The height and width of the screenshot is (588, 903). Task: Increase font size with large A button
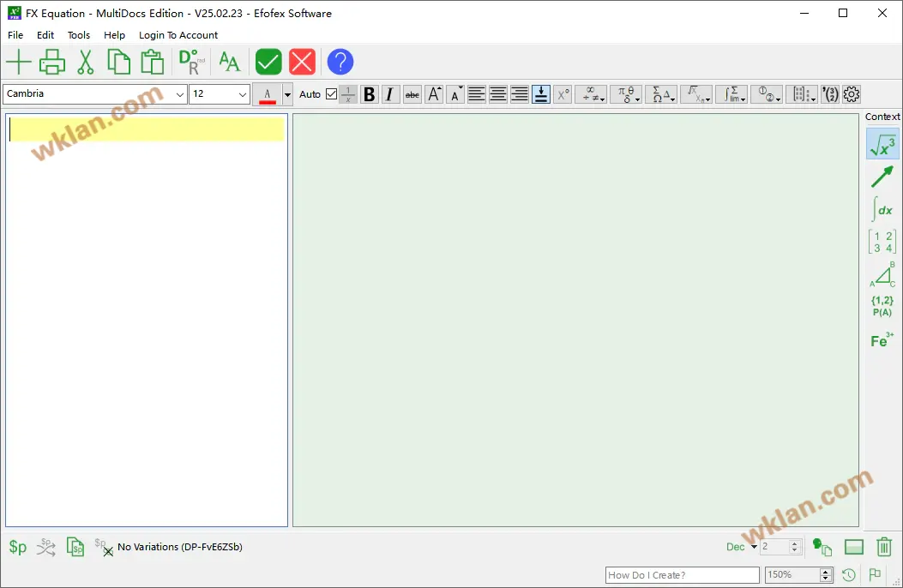[x=434, y=94]
